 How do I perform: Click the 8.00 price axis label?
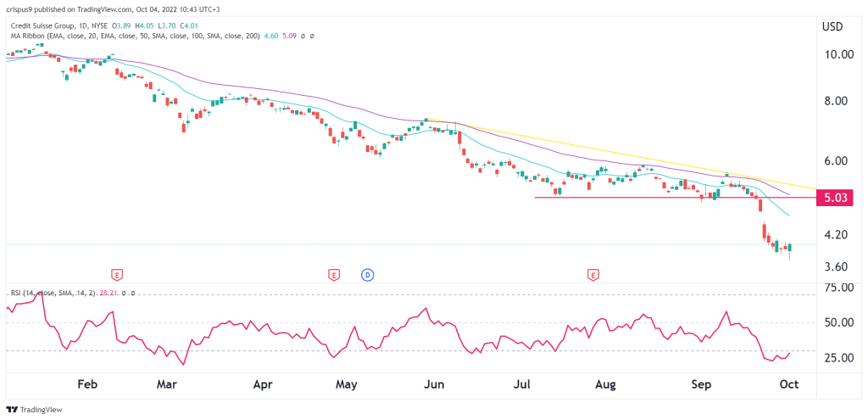pos(836,102)
